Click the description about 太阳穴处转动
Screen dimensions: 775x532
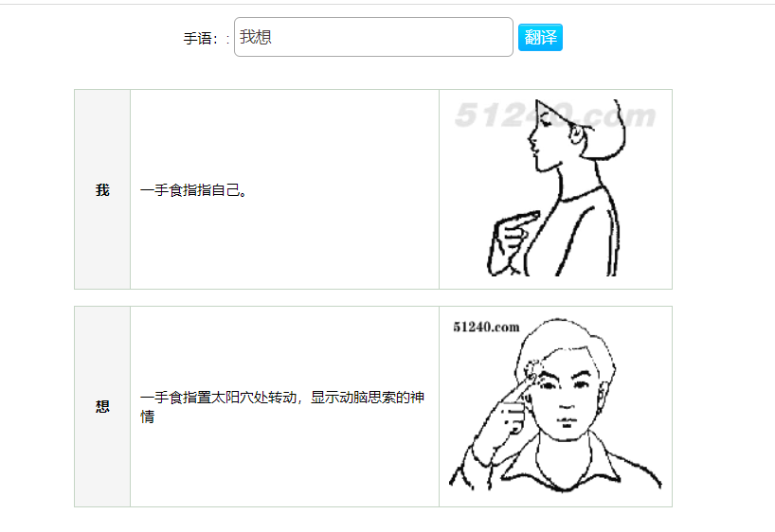(281, 406)
